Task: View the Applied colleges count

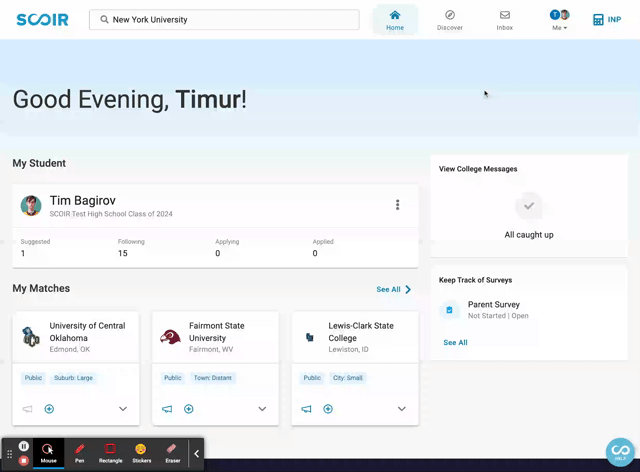Action: coord(323,247)
